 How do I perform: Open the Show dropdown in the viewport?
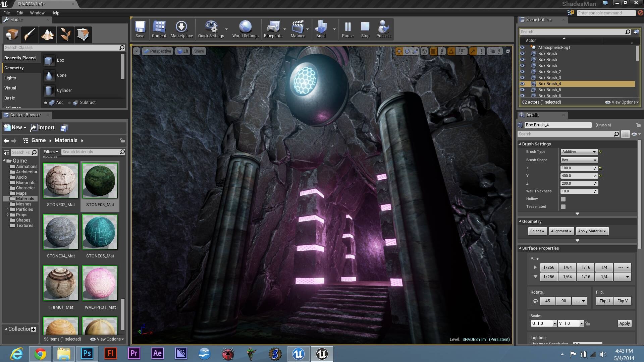click(199, 51)
